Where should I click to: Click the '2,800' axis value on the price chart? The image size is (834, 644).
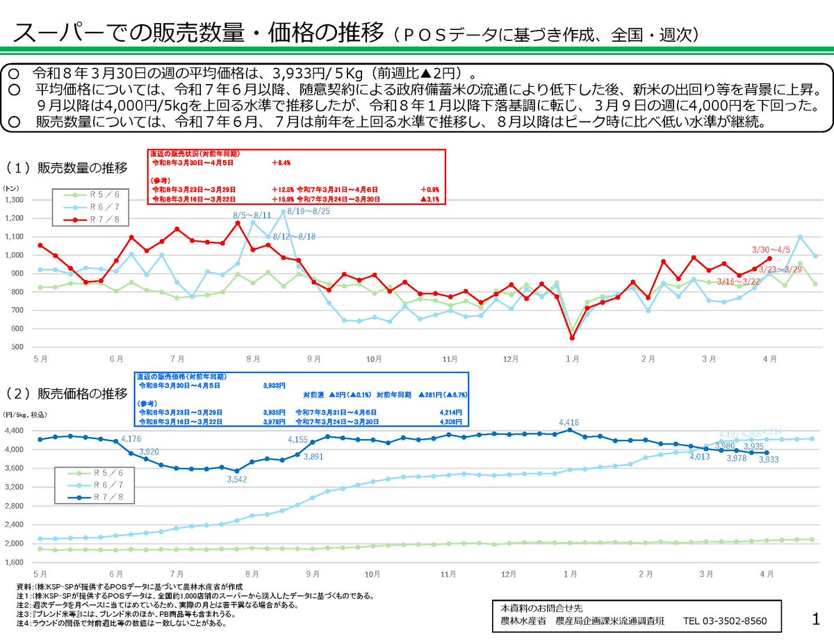pyautogui.click(x=14, y=506)
